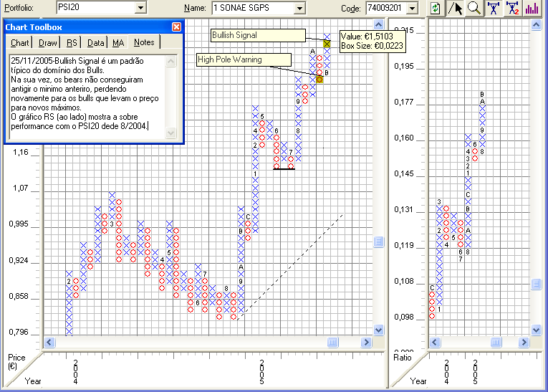Go to the Data tab

point(96,43)
